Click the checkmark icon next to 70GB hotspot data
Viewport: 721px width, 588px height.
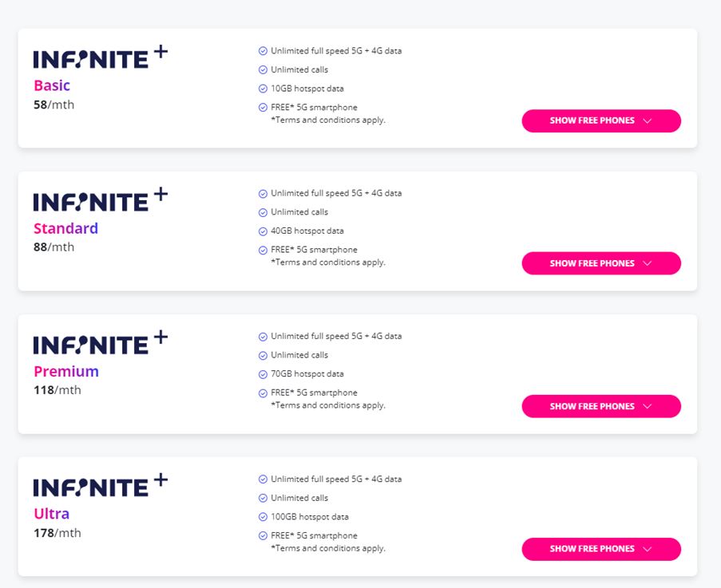coord(261,374)
